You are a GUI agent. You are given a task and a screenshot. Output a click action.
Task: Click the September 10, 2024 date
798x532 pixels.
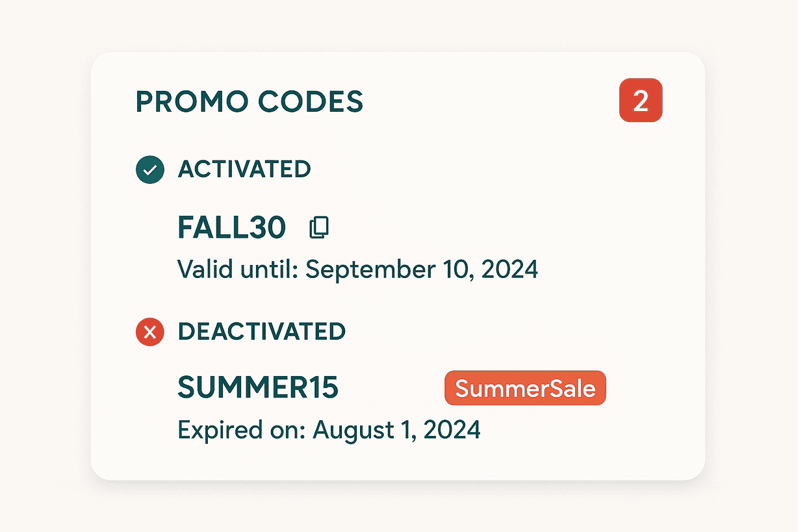422,269
